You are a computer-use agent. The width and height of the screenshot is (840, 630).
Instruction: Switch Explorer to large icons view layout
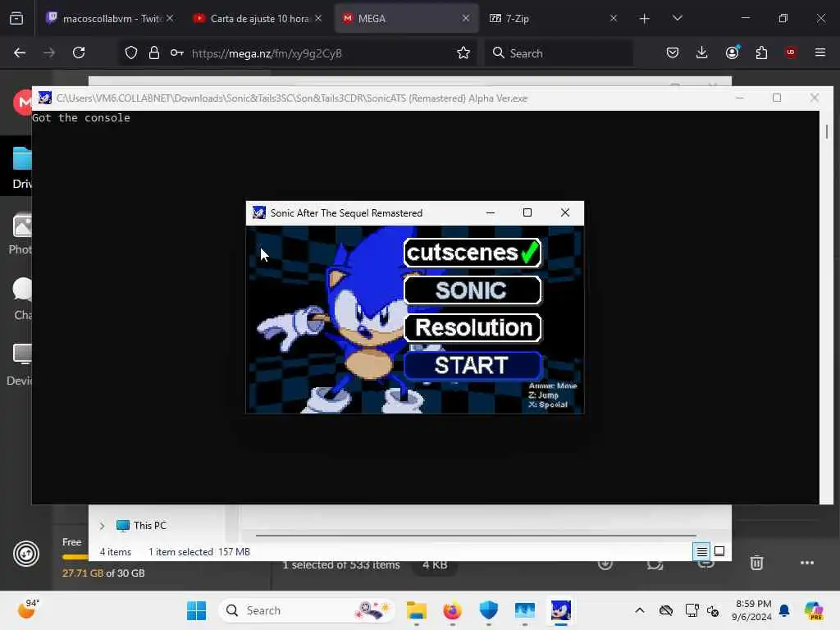click(719, 551)
